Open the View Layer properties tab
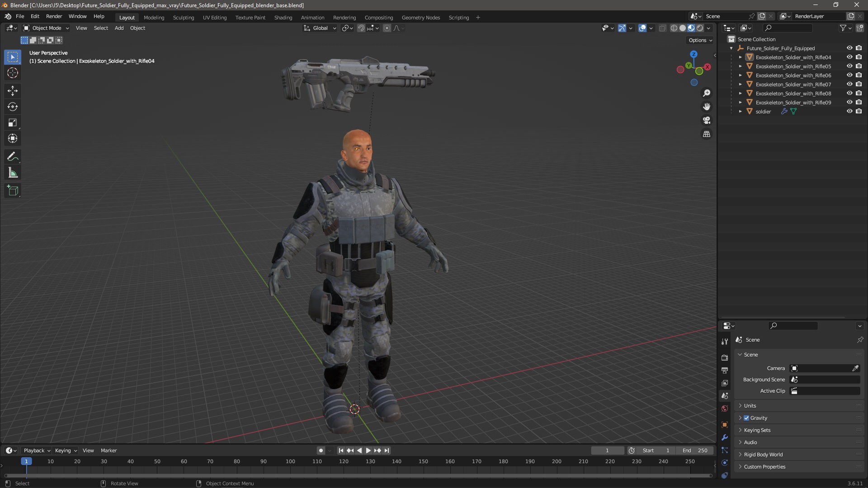The width and height of the screenshot is (868, 488). 725,383
